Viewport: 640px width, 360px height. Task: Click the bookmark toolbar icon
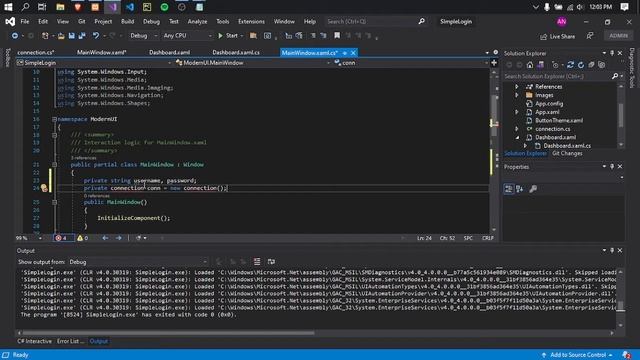pos(337,36)
